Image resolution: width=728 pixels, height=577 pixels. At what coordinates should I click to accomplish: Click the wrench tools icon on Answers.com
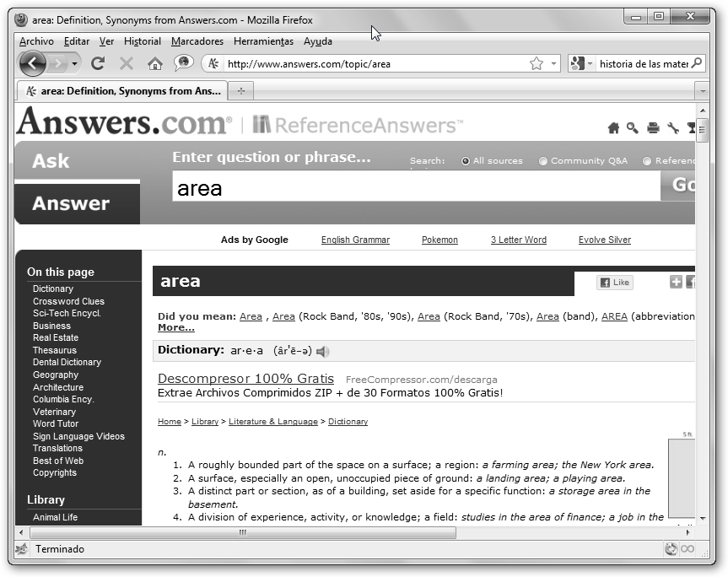coord(673,128)
